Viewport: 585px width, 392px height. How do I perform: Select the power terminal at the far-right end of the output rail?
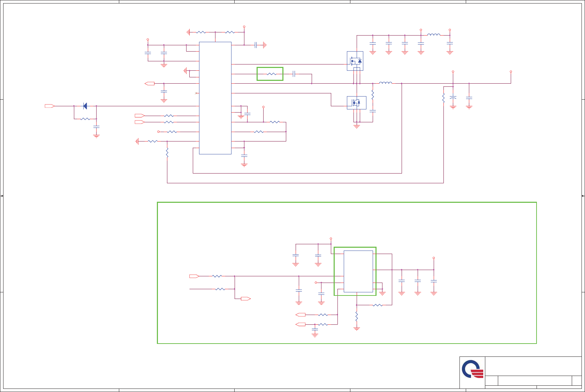511,71
